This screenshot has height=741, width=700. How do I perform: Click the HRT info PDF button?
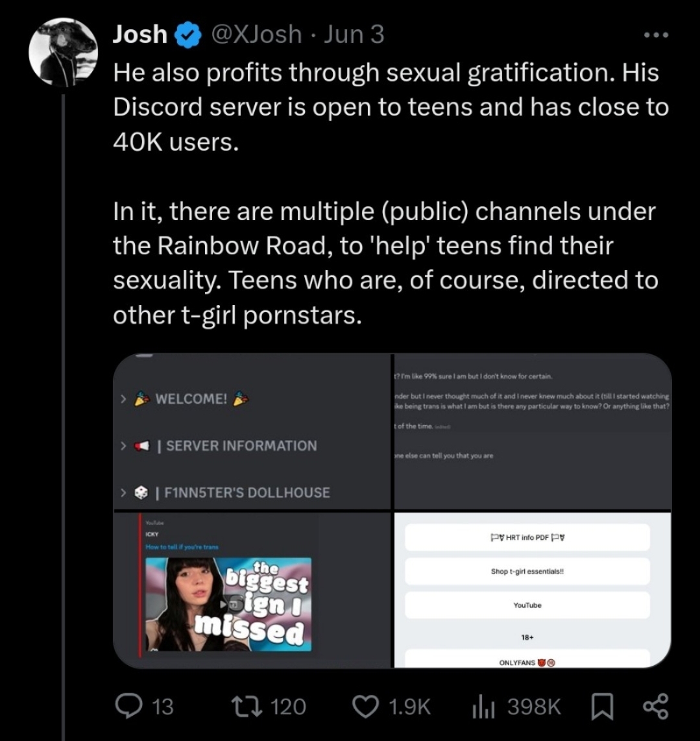pyautogui.click(x=527, y=538)
